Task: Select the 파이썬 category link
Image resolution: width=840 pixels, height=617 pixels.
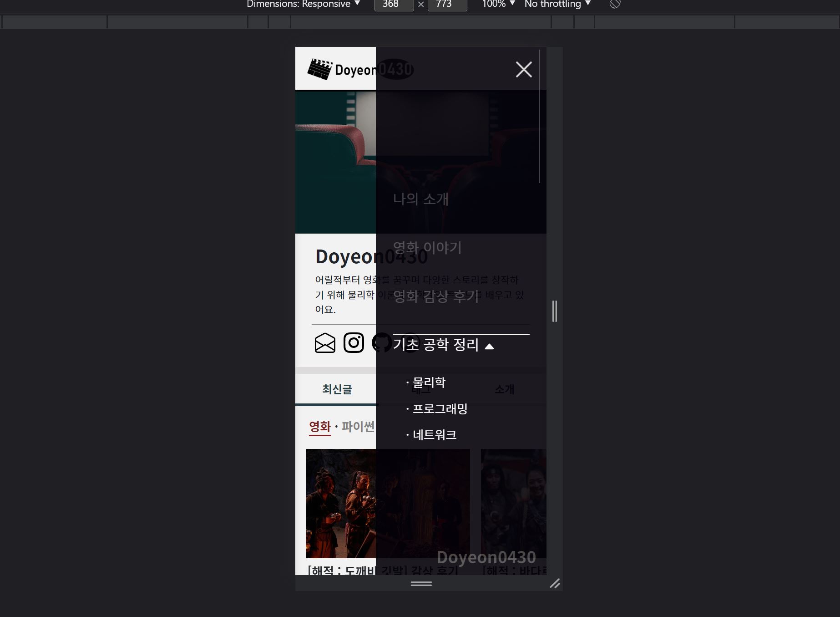Action: 358,427
